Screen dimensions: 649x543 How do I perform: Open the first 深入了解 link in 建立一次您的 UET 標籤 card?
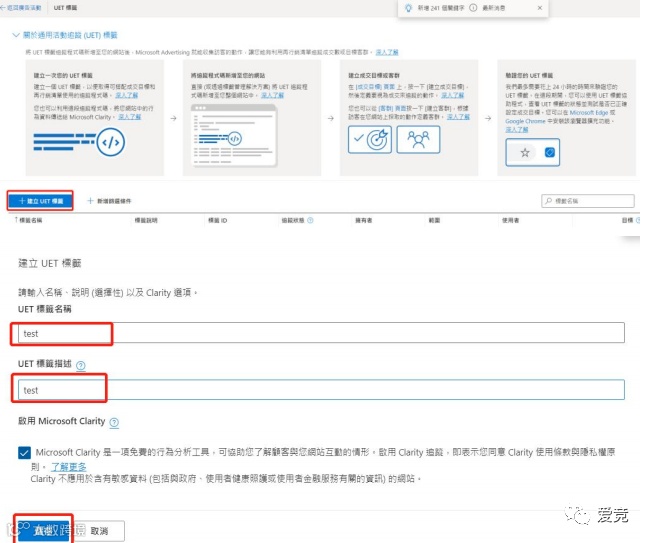coord(127,95)
